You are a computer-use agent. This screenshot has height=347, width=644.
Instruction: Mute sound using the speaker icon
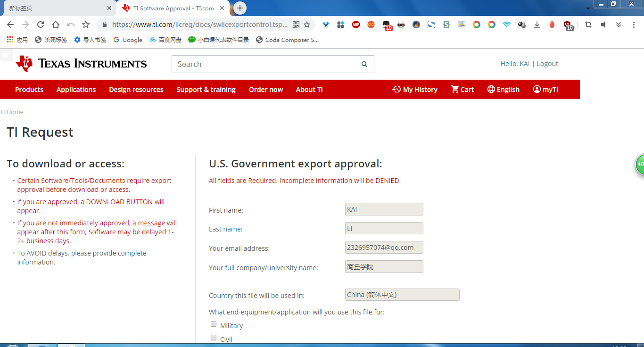603,25
